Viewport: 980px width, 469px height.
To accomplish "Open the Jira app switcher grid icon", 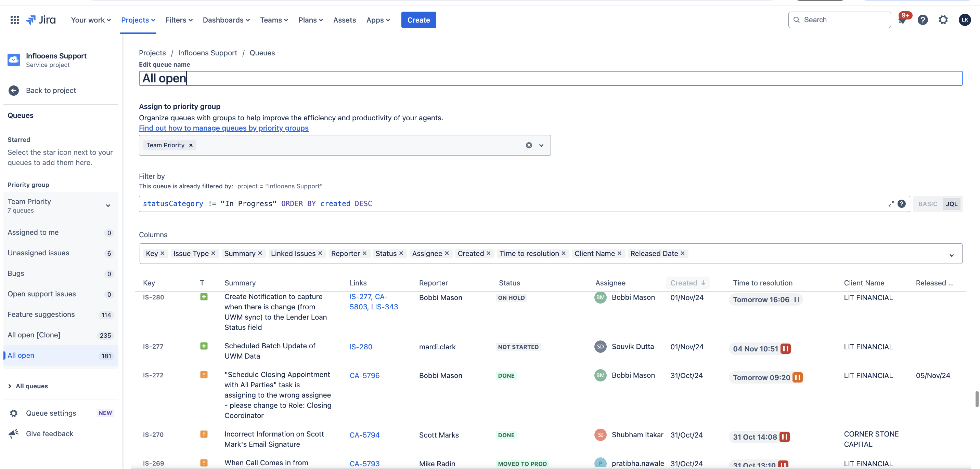I will (14, 20).
